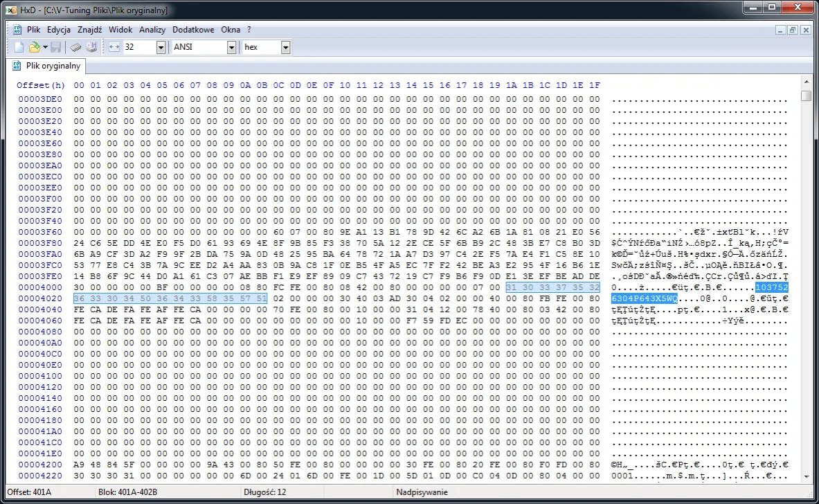Click the Nadpisywanie mode in status bar
Viewport: 819px width, 504px height.
[x=422, y=492]
